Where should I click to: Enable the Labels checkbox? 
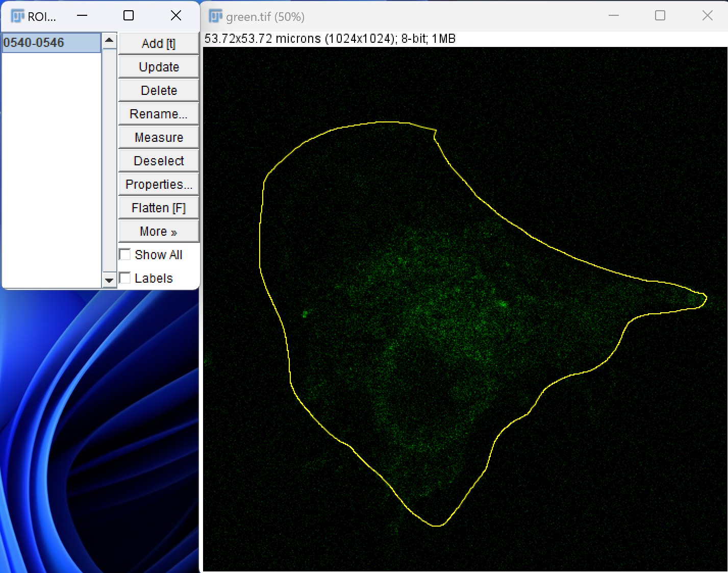124,278
